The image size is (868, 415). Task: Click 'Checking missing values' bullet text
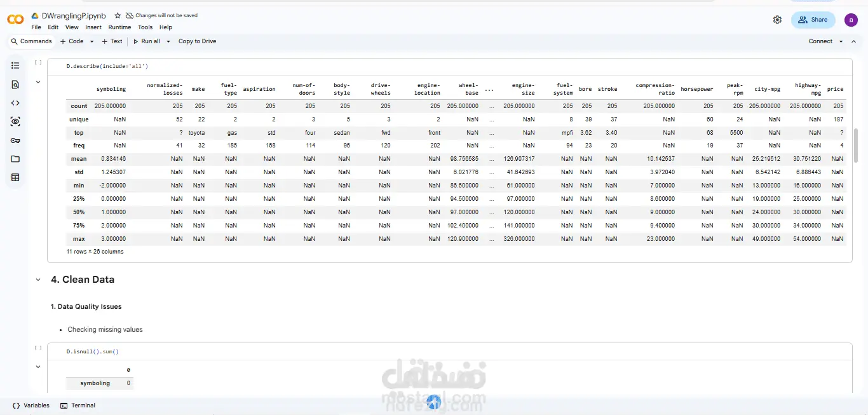pyautogui.click(x=105, y=330)
